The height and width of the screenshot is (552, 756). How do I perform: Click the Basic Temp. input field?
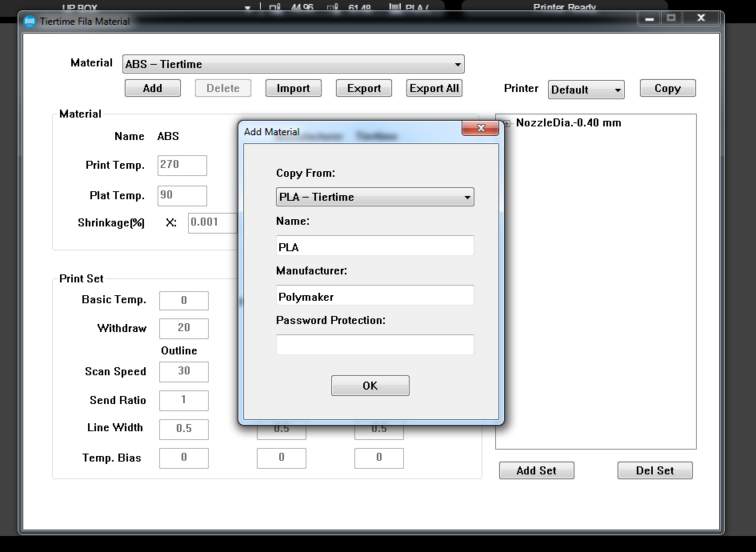pos(184,301)
